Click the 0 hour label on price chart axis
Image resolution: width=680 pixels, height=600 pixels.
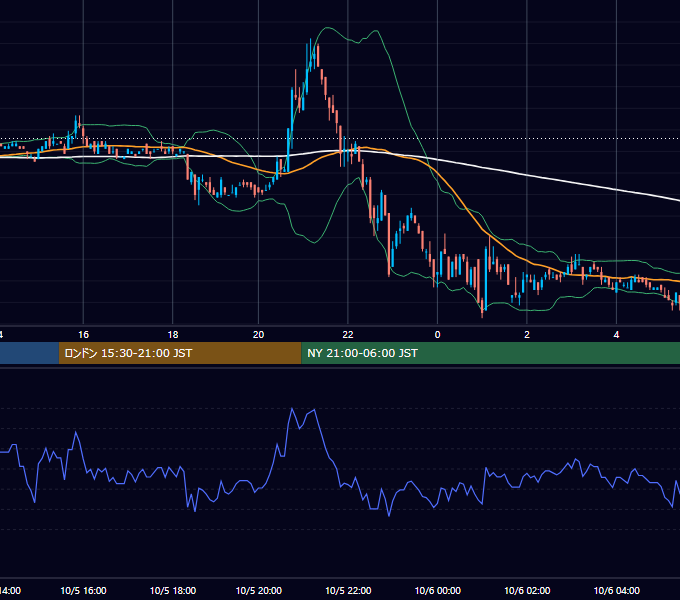point(438,335)
